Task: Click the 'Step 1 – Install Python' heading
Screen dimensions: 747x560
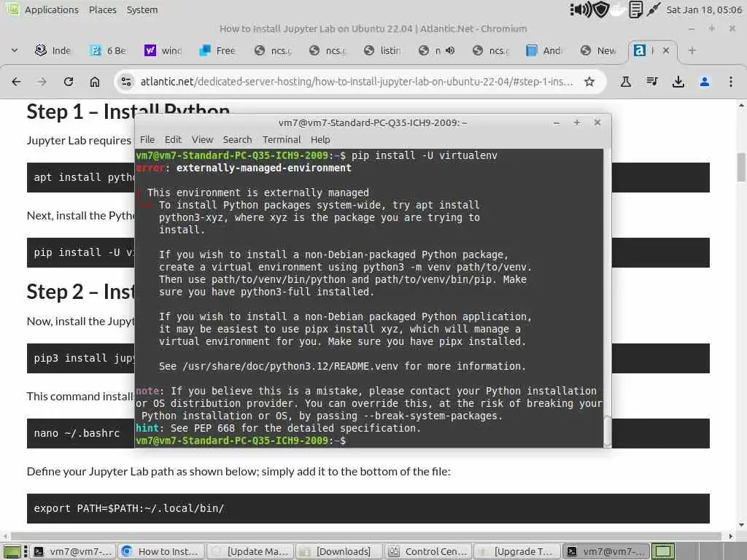Action: pos(128,112)
